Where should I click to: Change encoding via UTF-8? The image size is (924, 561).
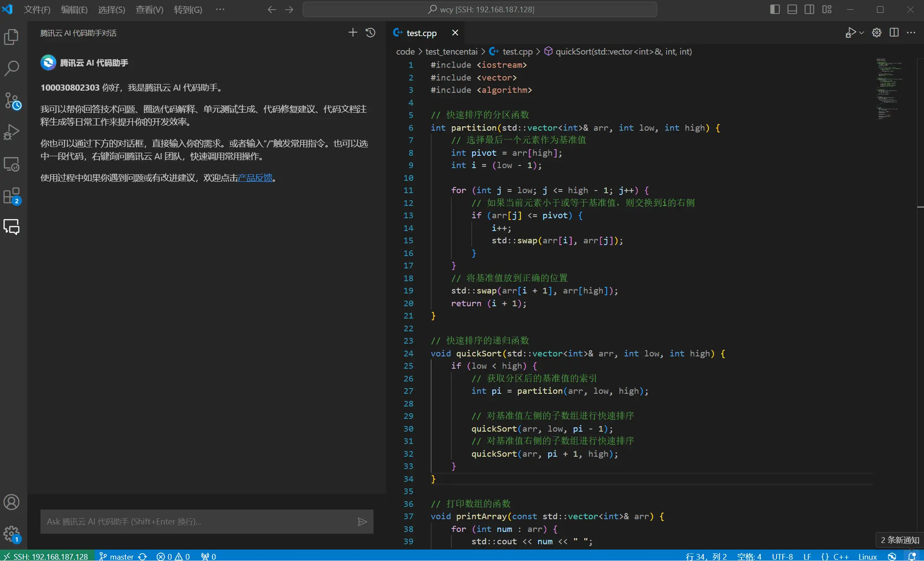tap(782, 556)
